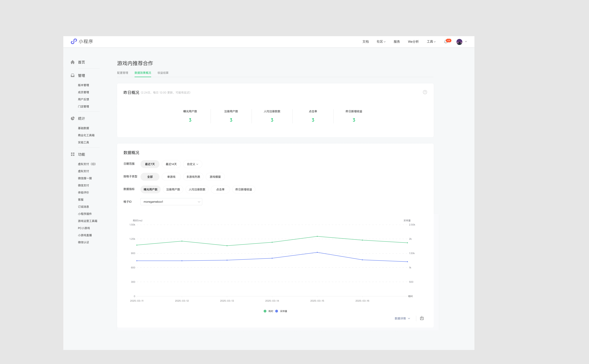Expand the 数据详情 section
The width and height of the screenshot is (589, 364).
point(402,319)
